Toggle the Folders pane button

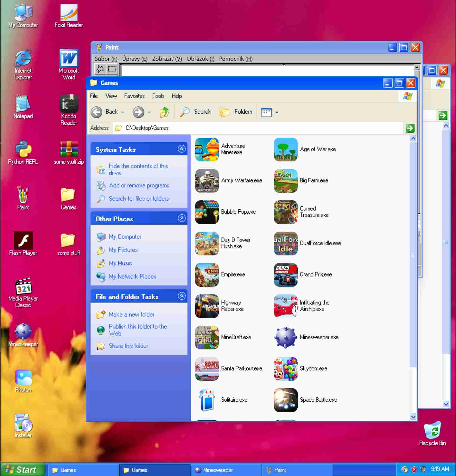[236, 112]
